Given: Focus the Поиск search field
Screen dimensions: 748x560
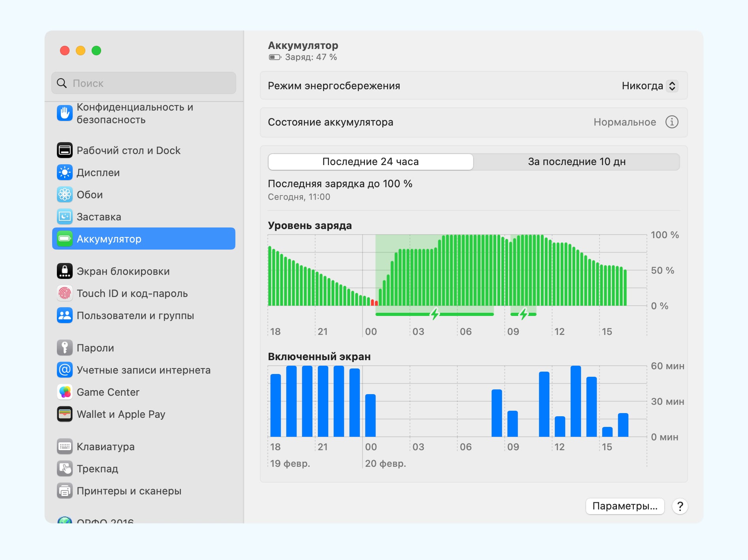Looking at the screenshot, I should pyautogui.click(x=150, y=83).
